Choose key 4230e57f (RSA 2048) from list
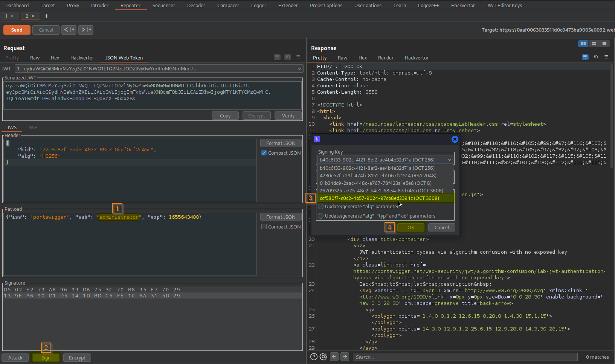 [385, 175]
